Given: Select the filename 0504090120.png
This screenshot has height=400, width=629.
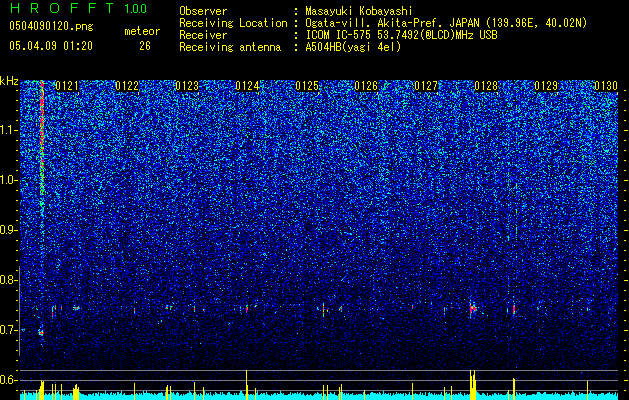Looking at the screenshot, I should (x=51, y=26).
